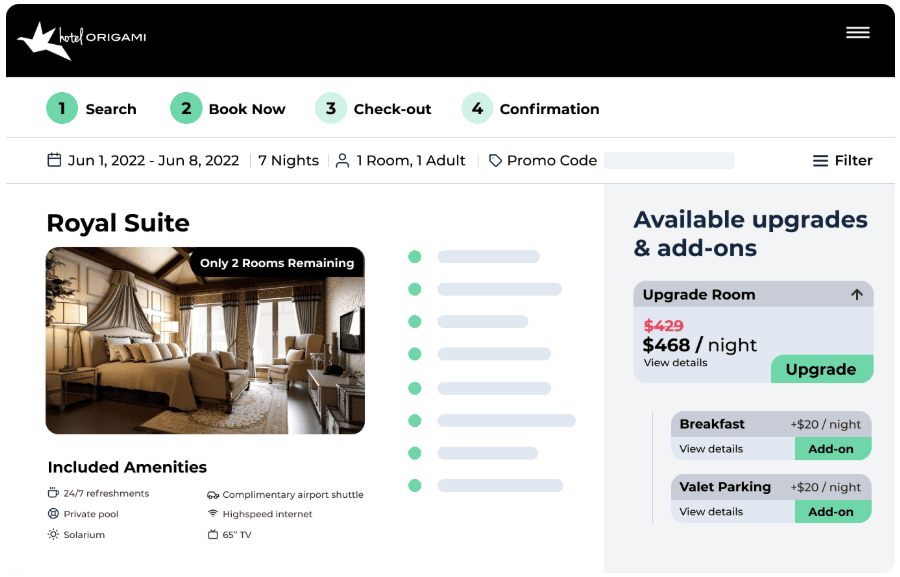Click the 1 Room, 1 Adult text
This screenshot has width=900, height=577.
tap(410, 160)
